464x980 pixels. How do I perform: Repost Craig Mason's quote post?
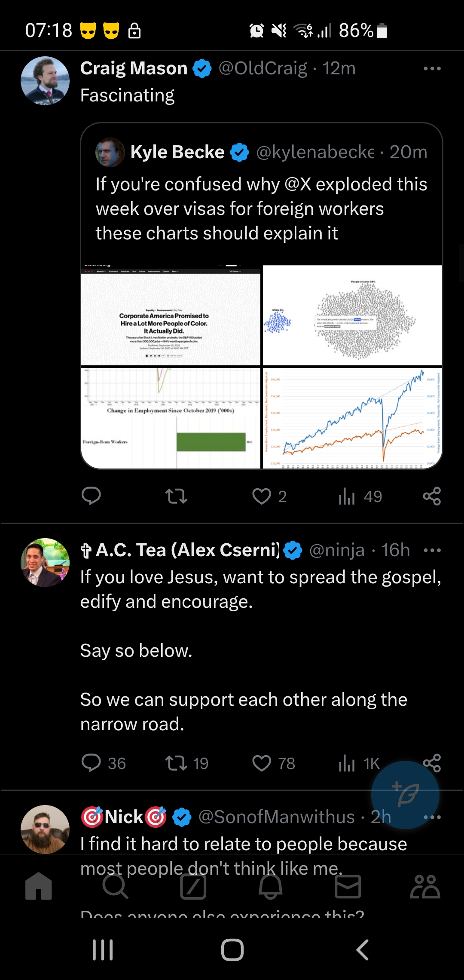(176, 496)
